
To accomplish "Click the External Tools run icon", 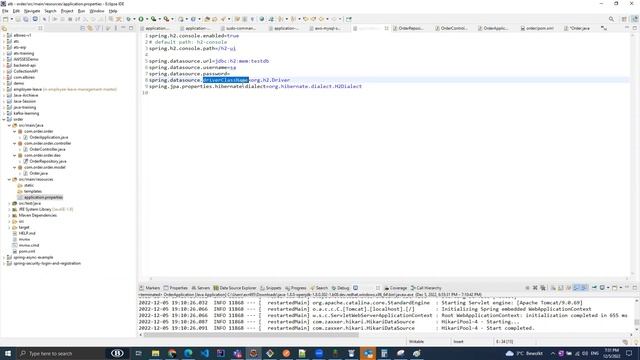I will [x=166, y=19].
